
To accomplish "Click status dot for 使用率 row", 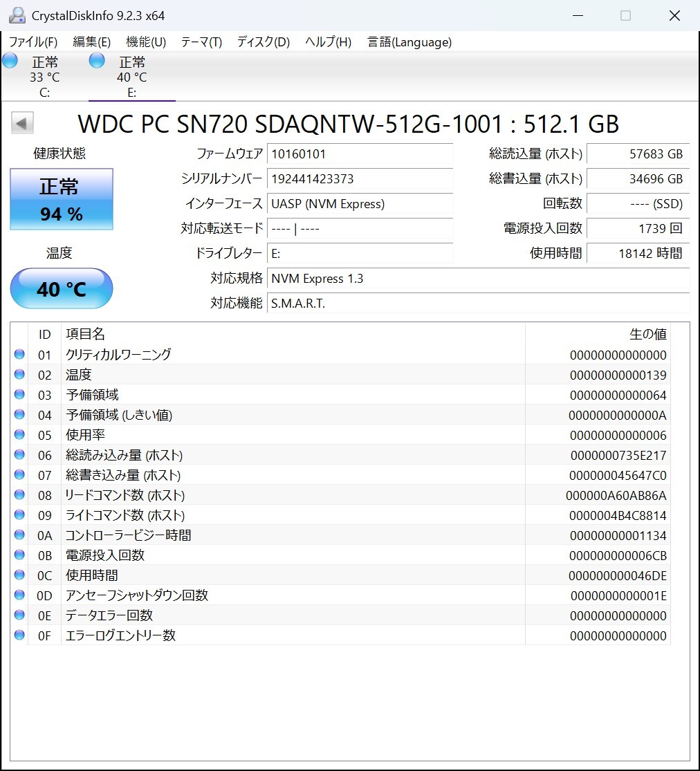I will click(19, 434).
